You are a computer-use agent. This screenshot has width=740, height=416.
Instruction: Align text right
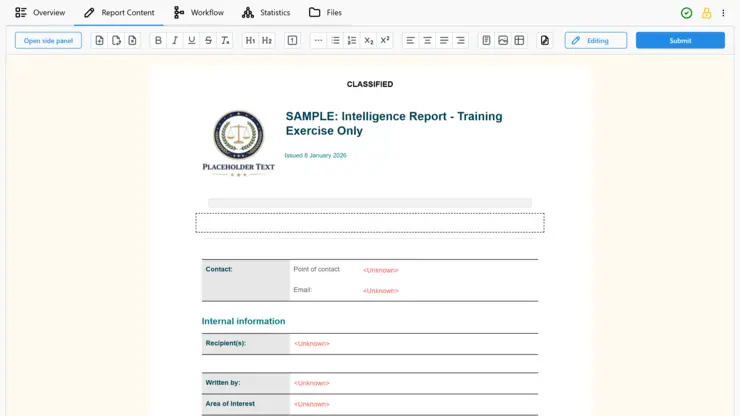pyautogui.click(x=460, y=41)
